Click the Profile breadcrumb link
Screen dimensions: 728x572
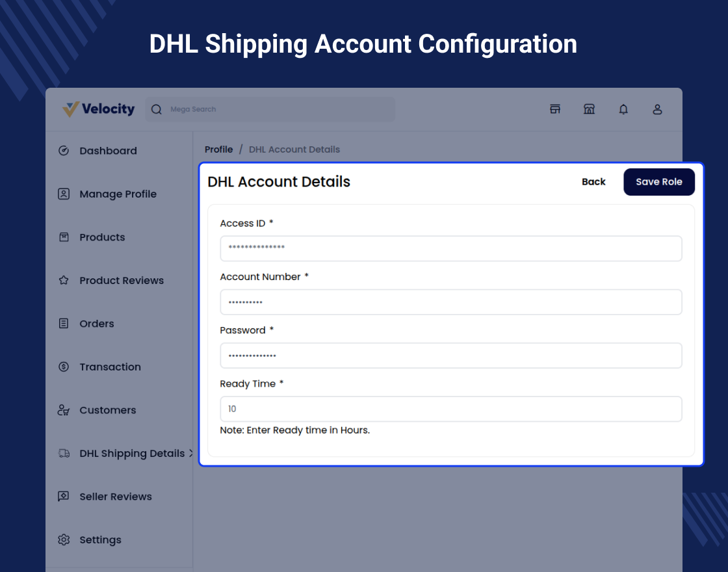218,149
